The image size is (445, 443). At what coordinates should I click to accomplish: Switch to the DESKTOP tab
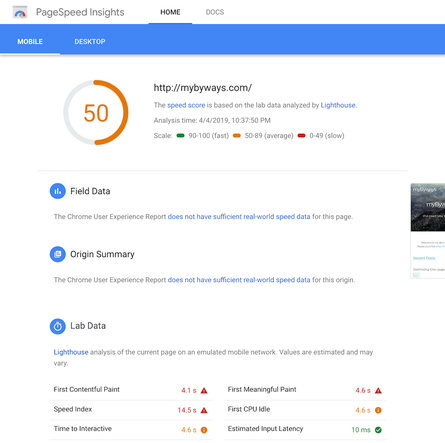coord(90,42)
